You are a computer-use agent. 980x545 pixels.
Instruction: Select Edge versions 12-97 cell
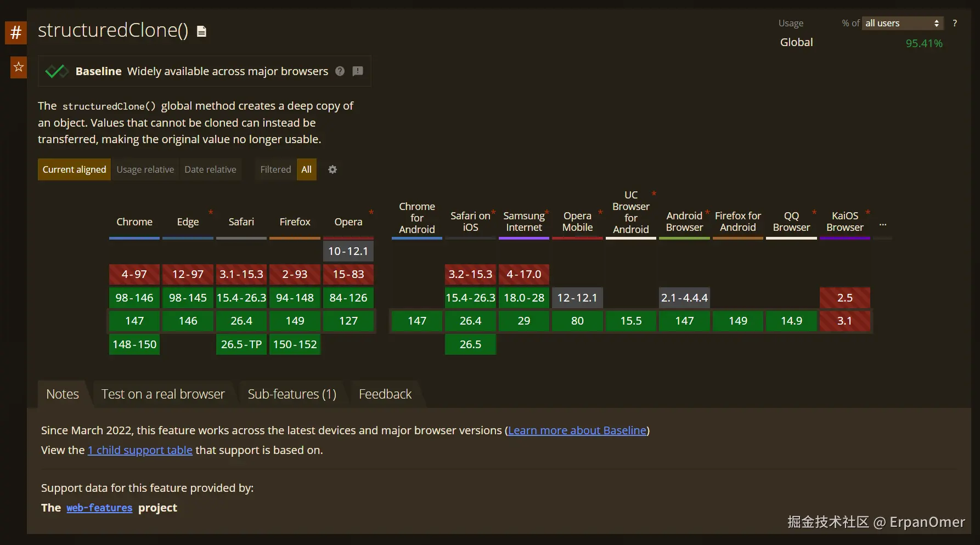(x=188, y=274)
